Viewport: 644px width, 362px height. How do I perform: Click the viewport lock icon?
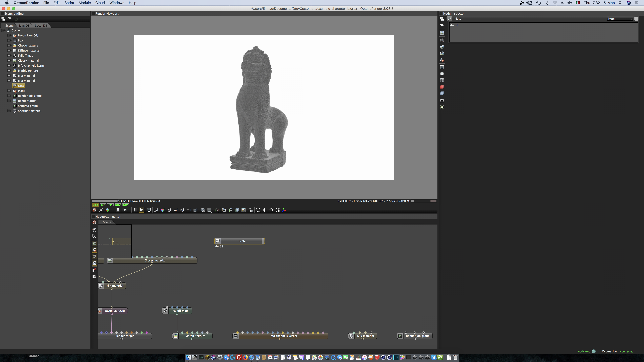[x=251, y=210]
